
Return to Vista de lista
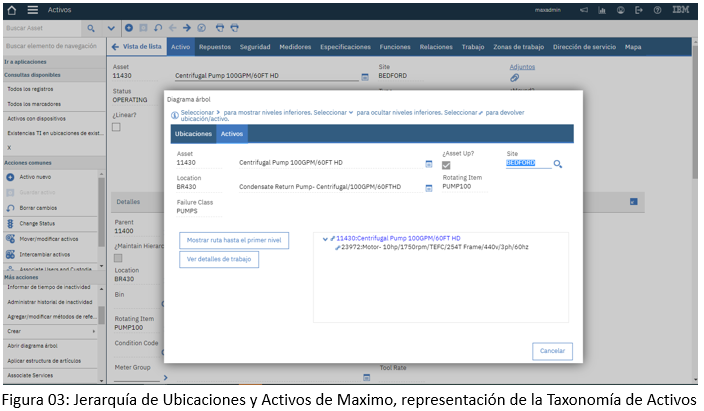[136, 47]
